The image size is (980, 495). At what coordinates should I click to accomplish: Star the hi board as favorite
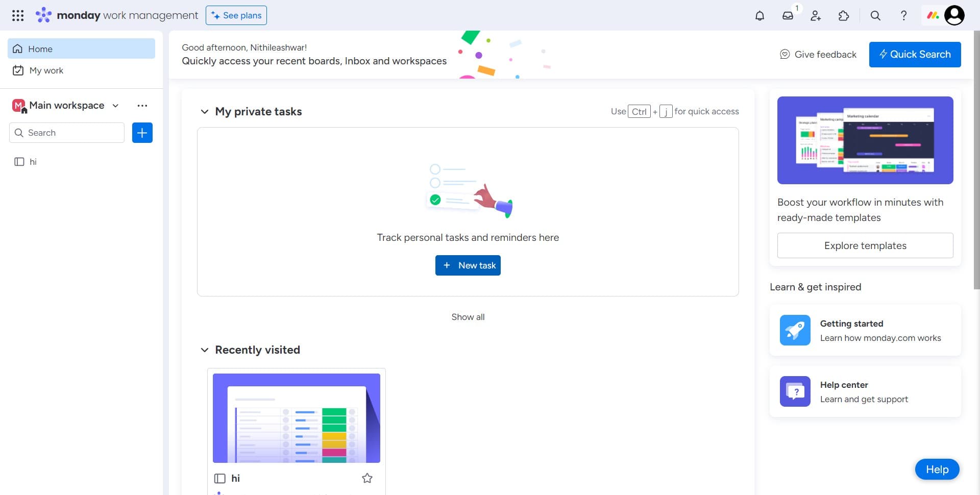pos(367,478)
